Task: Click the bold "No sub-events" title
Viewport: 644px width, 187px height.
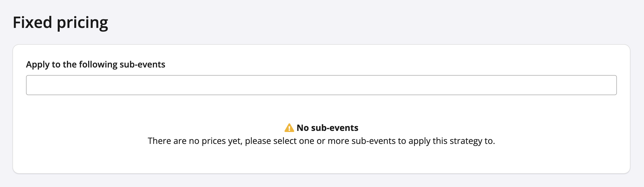Action: [327, 128]
